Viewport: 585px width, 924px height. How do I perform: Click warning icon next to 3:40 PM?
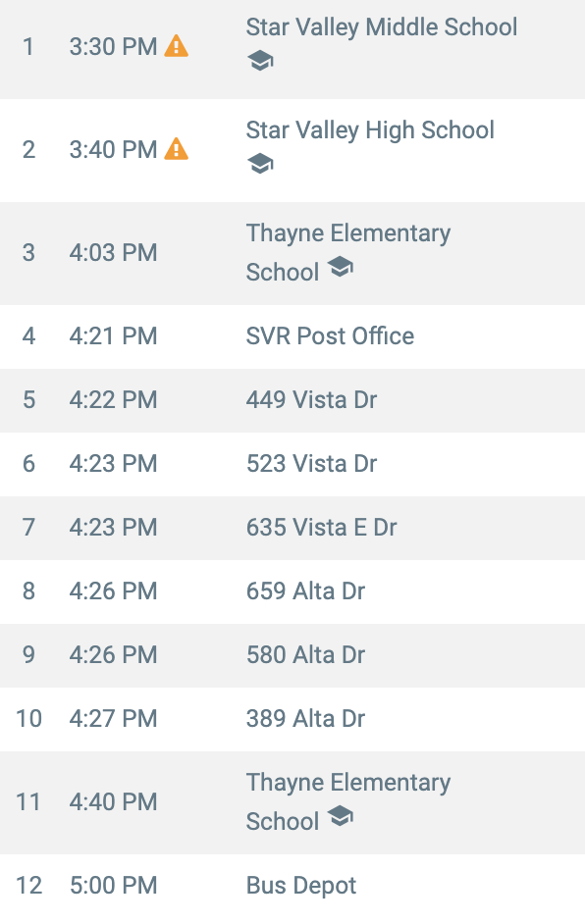coord(177,149)
